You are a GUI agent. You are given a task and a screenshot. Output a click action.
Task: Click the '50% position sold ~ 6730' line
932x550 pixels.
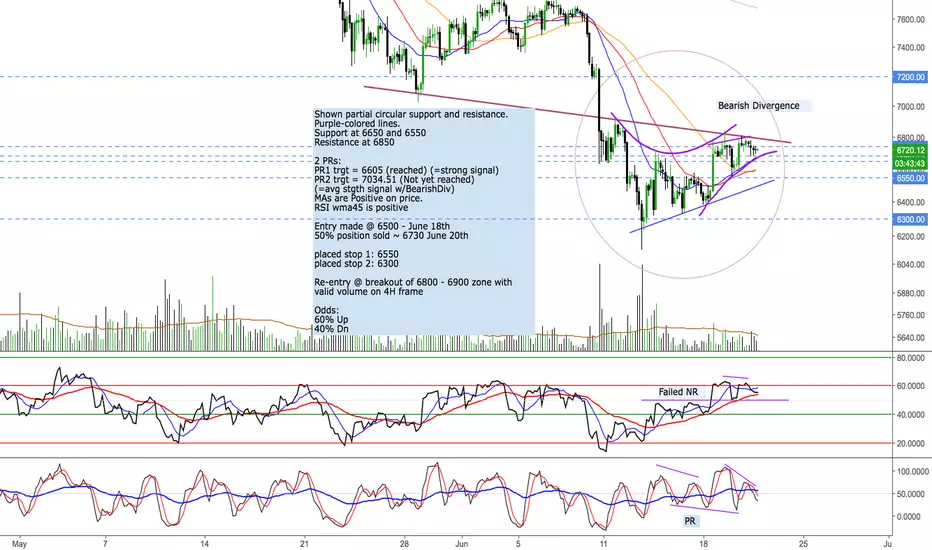pyautogui.click(x=391, y=235)
